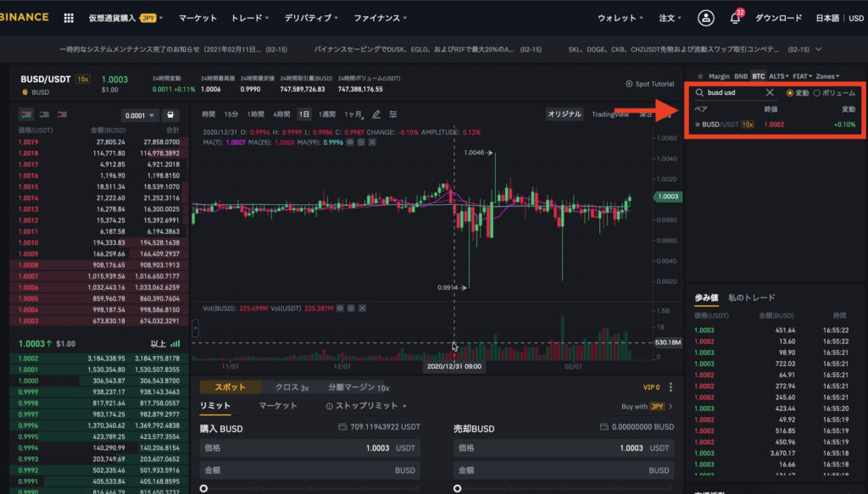
Task: Clear the busd usd search text
Action: pos(770,92)
